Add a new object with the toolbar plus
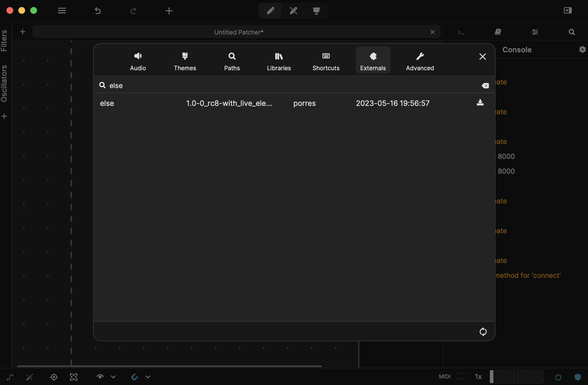 pyautogui.click(x=169, y=11)
